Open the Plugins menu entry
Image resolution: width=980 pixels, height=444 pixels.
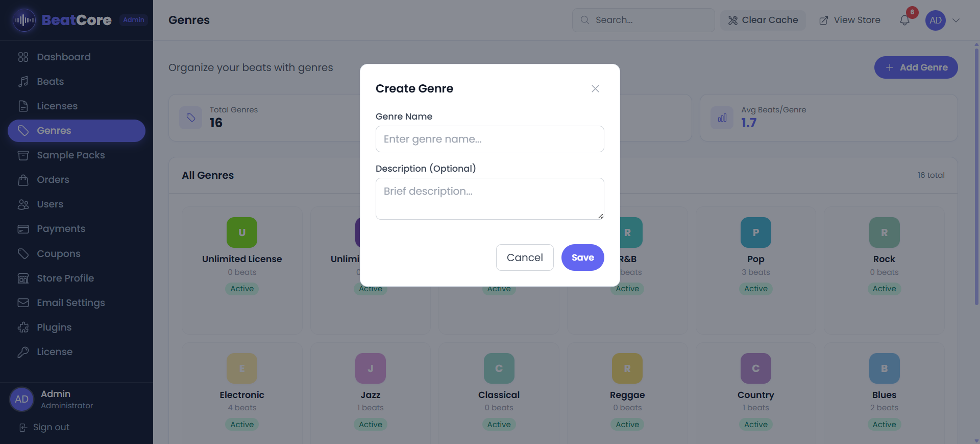coord(54,327)
